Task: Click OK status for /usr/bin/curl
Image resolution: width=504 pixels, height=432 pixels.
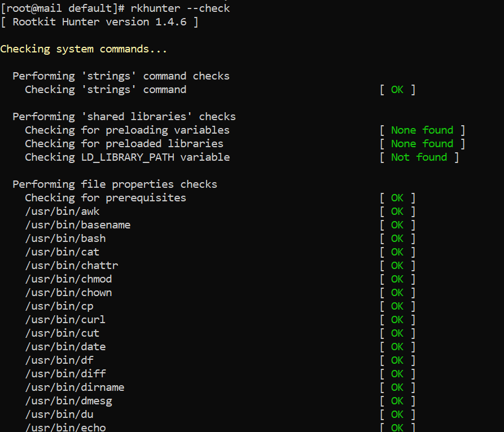Action: (397, 320)
